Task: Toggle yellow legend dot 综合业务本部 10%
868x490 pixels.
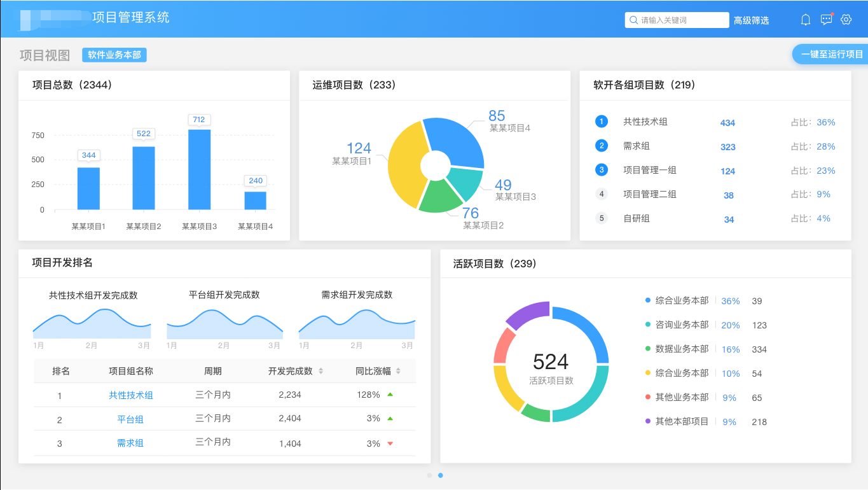Action: pos(648,373)
